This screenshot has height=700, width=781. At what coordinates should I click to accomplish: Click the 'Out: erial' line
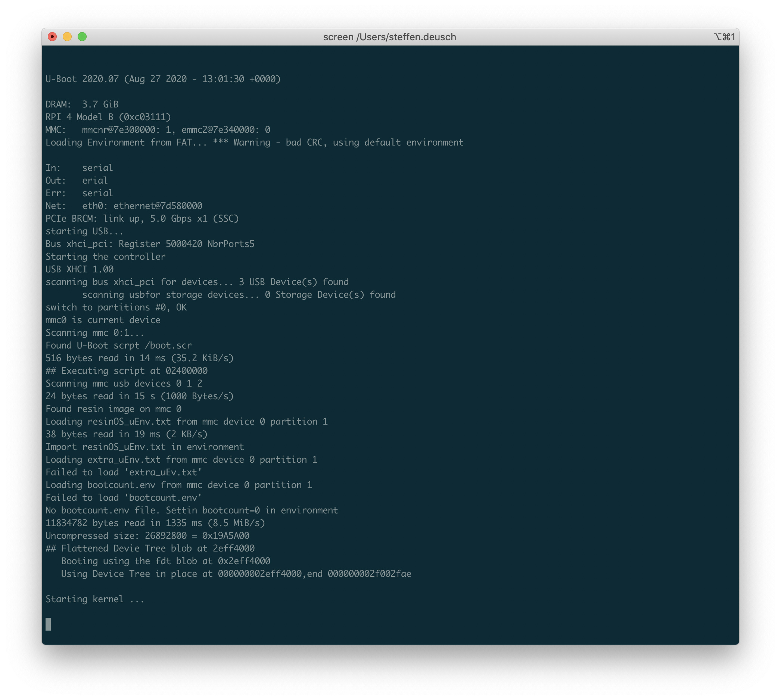point(77,180)
